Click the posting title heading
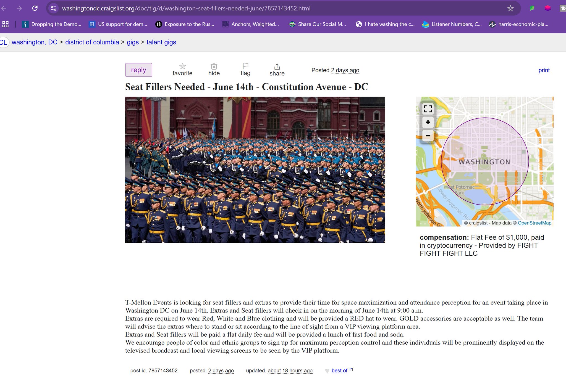This screenshot has height=392, width=566. 247,87
